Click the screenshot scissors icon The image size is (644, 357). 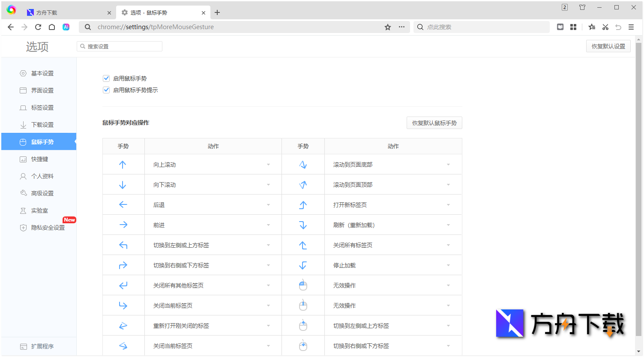(x=605, y=27)
